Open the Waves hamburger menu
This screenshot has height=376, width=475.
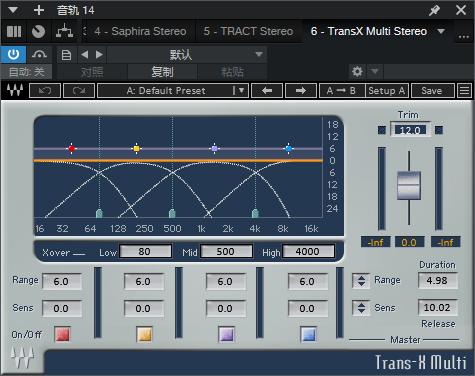(x=465, y=91)
